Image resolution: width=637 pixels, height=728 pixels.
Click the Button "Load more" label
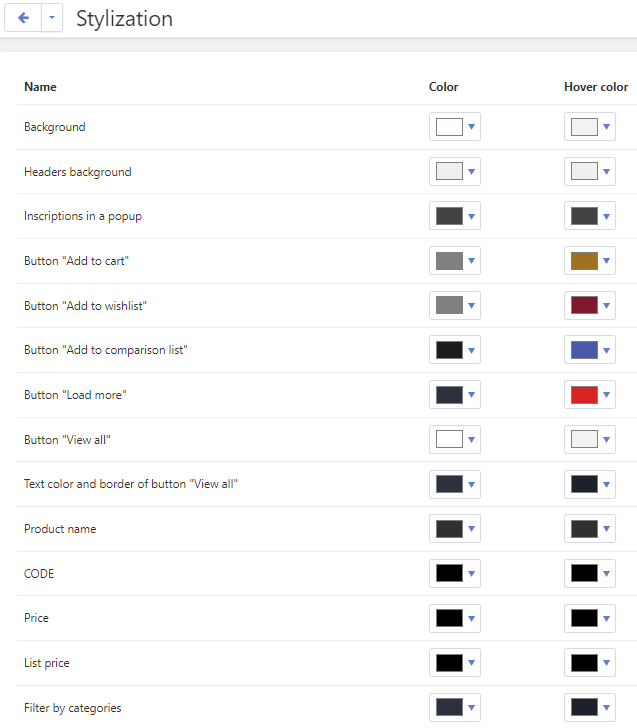pyautogui.click(x=75, y=395)
